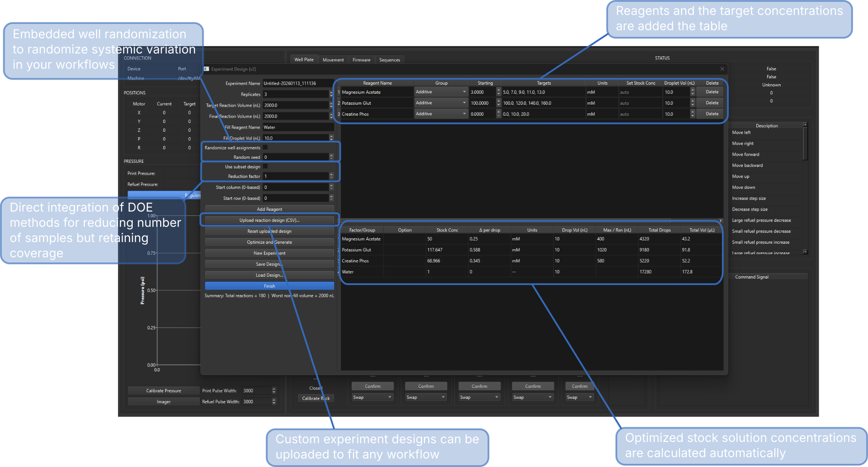Click the Calibrate Pressure button

pyautogui.click(x=163, y=390)
